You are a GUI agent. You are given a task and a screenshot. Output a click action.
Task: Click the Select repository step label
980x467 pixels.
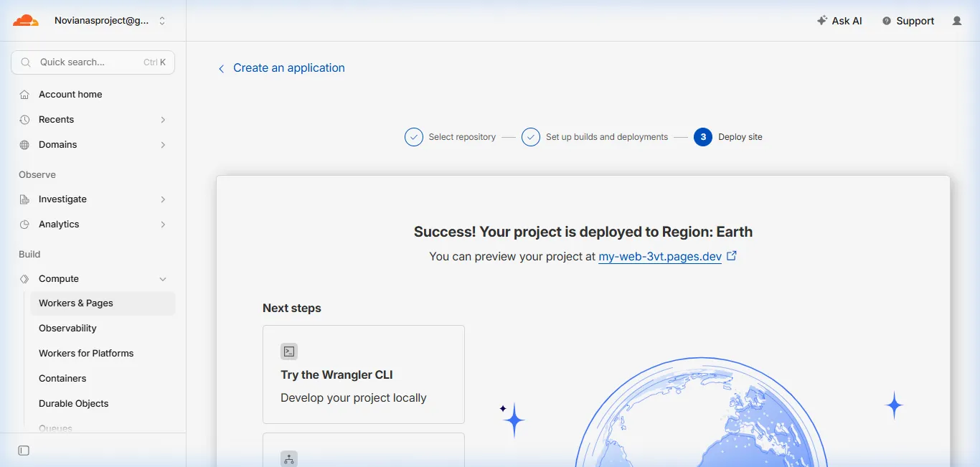pos(462,137)
